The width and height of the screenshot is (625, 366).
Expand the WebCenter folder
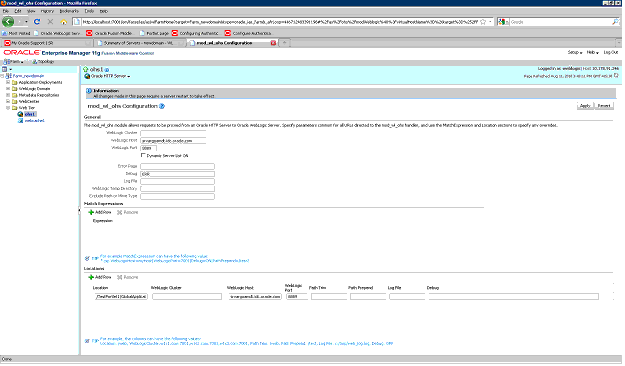8,101
